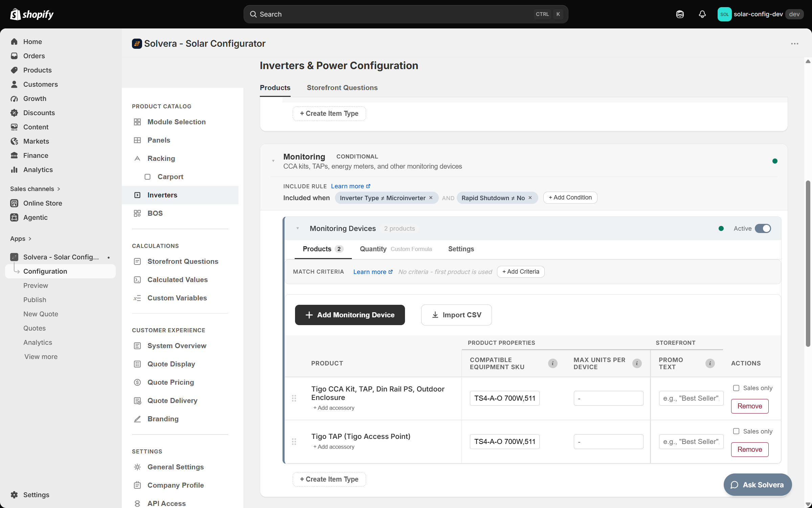Open the Shopify home logo

(x=32, y=14)
